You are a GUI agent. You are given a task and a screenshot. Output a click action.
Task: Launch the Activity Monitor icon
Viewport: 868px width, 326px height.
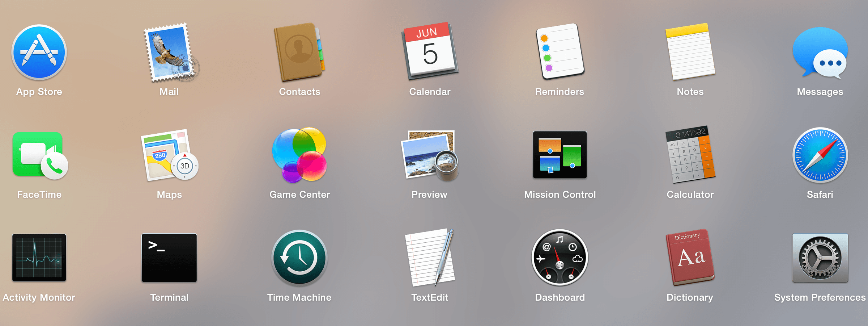pos(39,258)
